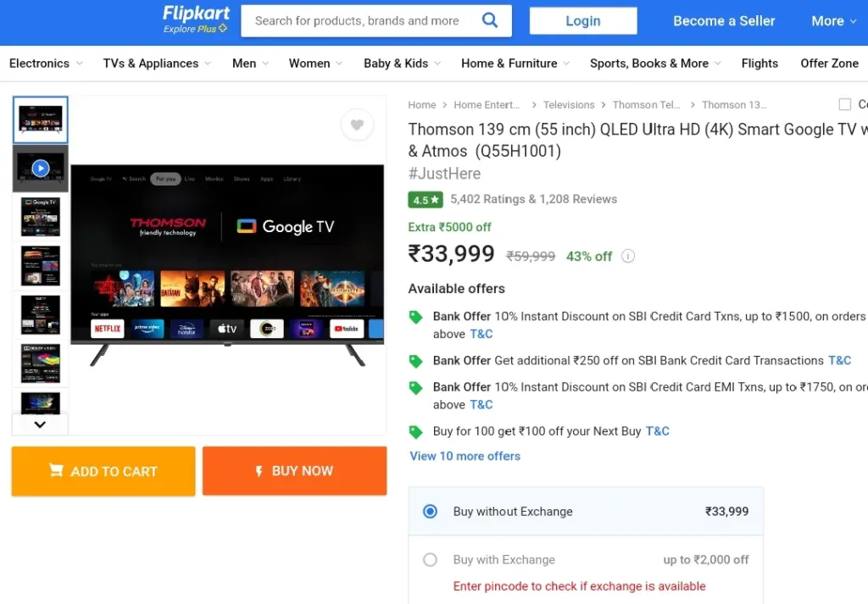Expand the Baby & Kids menu
The image size is (868, 604).
(x=402, y=64)
